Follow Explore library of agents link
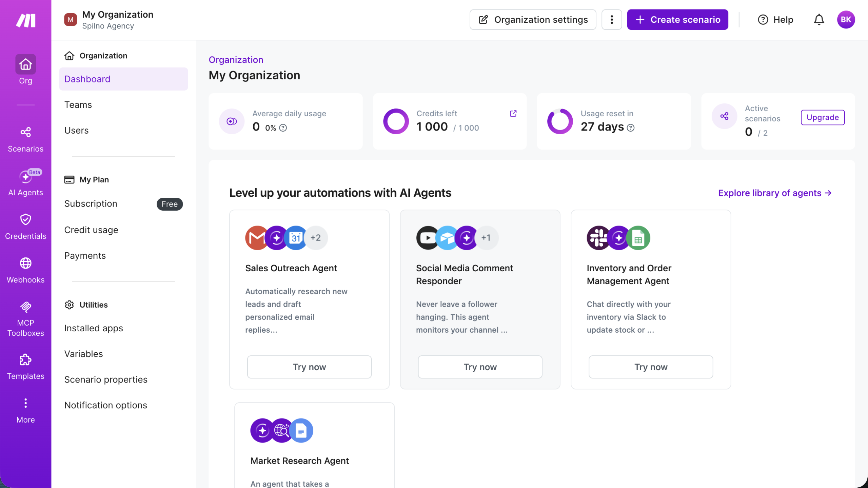The height and width of the screenshot is (488, 868). click(x=775, y=193)
